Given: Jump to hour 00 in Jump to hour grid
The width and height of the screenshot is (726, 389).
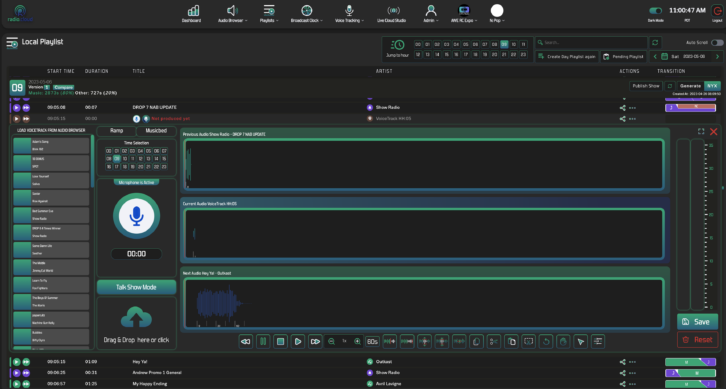Looking at the screenshot, I should pos(418,44).
